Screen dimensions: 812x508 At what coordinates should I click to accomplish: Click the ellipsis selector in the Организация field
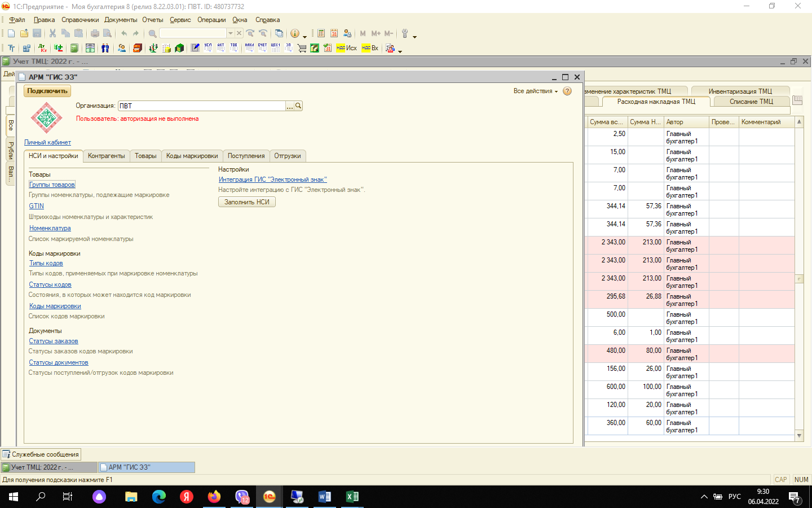[x=290, y=106]
